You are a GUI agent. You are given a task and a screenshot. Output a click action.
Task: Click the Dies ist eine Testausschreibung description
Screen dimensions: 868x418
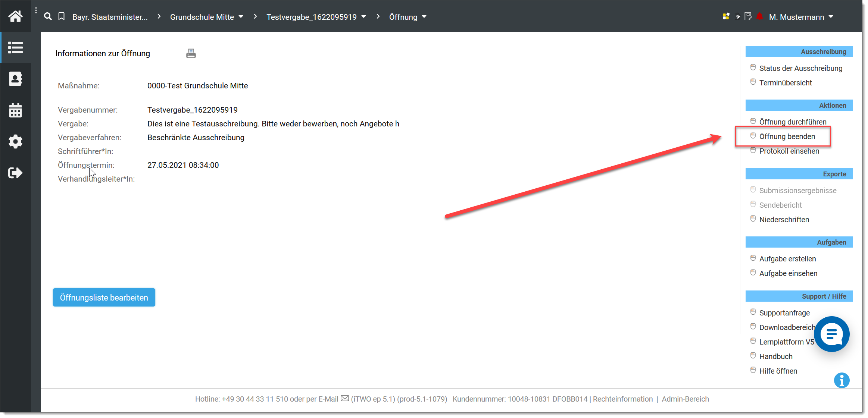click(273, 124)
